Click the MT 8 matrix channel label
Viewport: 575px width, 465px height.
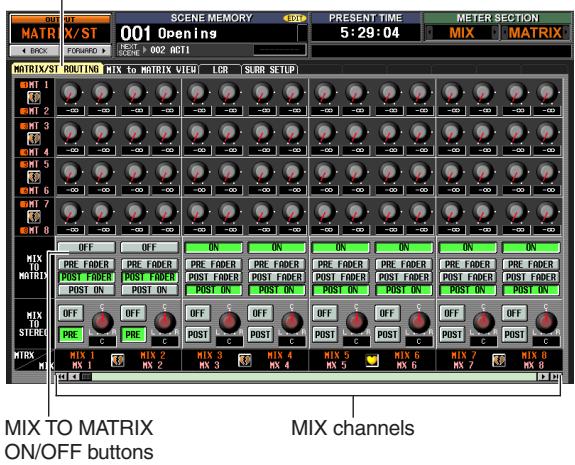35,230
